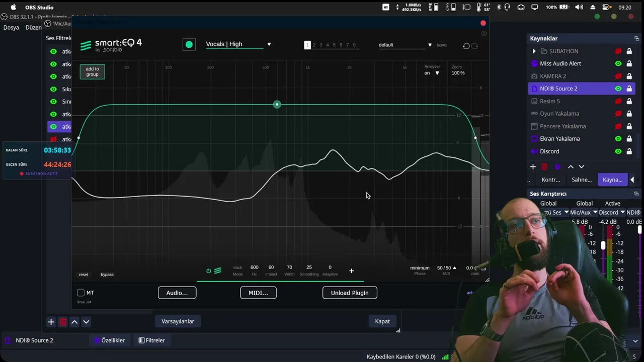This screenshot has height=362, width=644.
Task: Click the MIDI... button
Action: [259, 293]
